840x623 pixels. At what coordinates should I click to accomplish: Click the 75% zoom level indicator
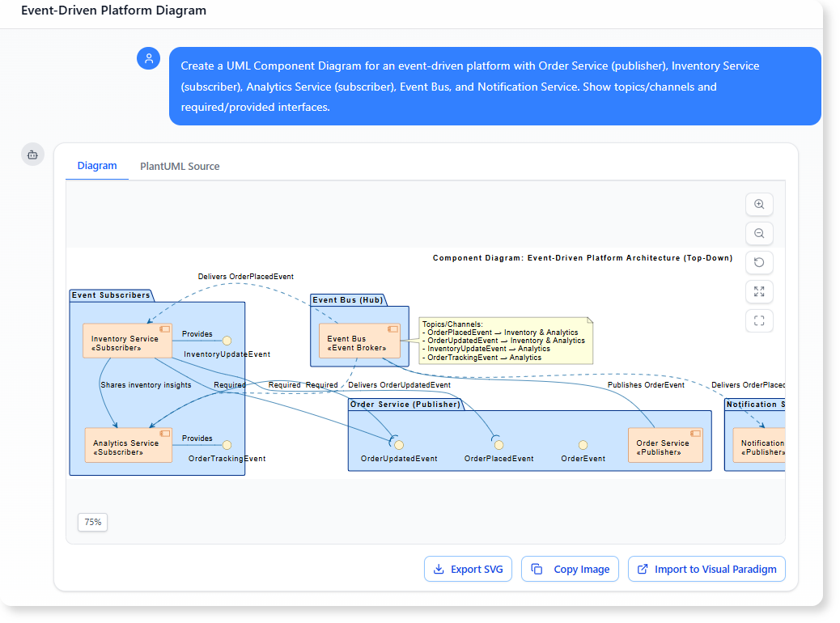coord(92,522)
